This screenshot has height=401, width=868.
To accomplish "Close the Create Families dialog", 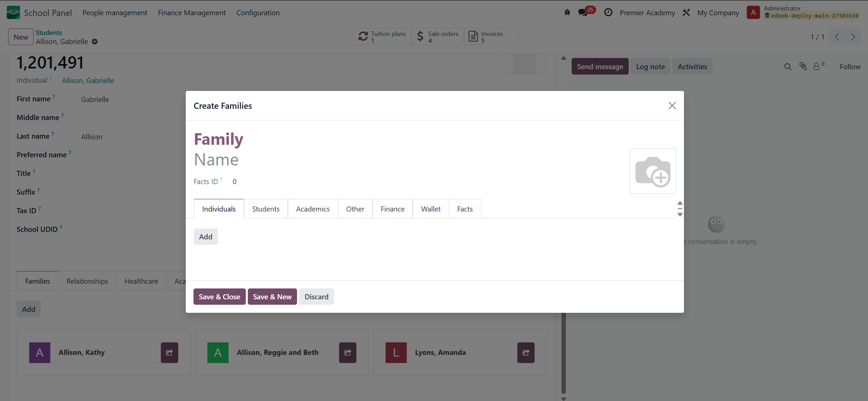I will coord(672,106).
